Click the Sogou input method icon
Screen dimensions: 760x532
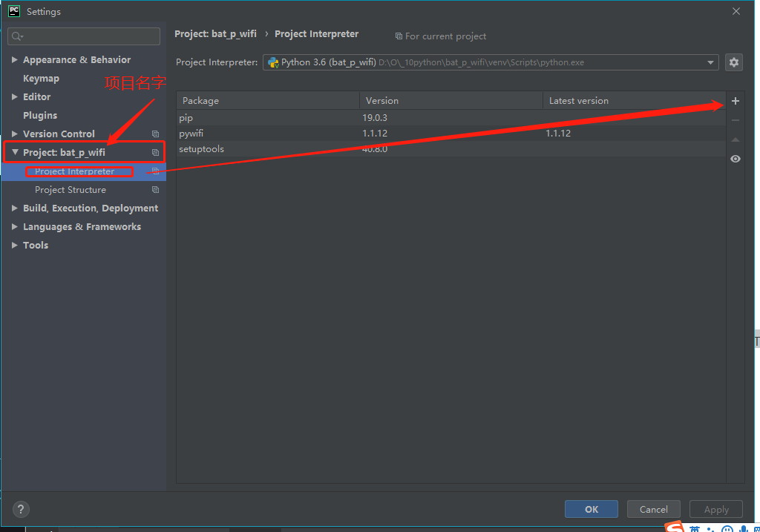point(674,527)
